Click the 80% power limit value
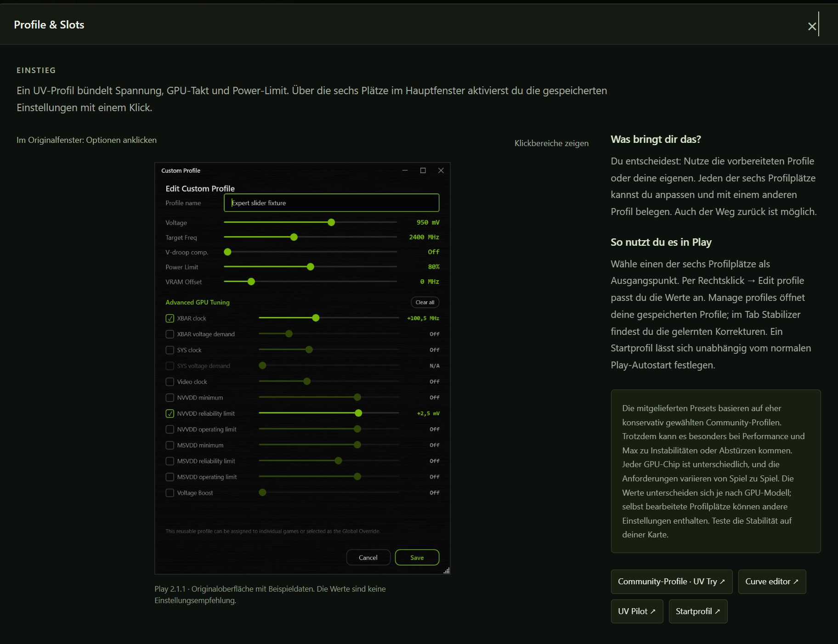Image resolution: width=838 pixels, height=644 pixels. [434, 267]
